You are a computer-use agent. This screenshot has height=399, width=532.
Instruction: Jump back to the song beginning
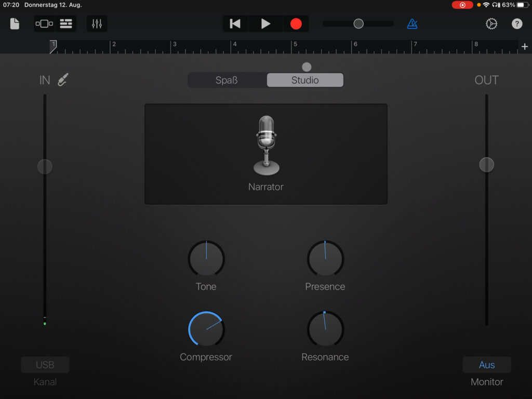point(235,24)
